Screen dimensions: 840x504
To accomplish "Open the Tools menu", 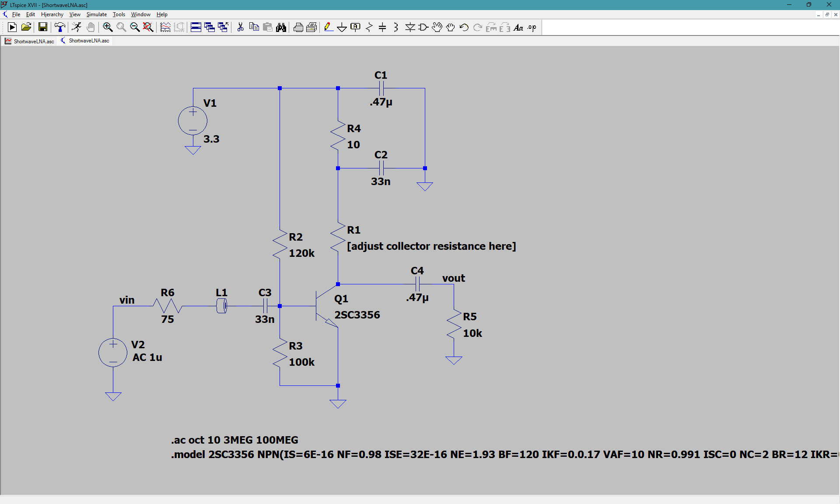I will pos(119,14).
